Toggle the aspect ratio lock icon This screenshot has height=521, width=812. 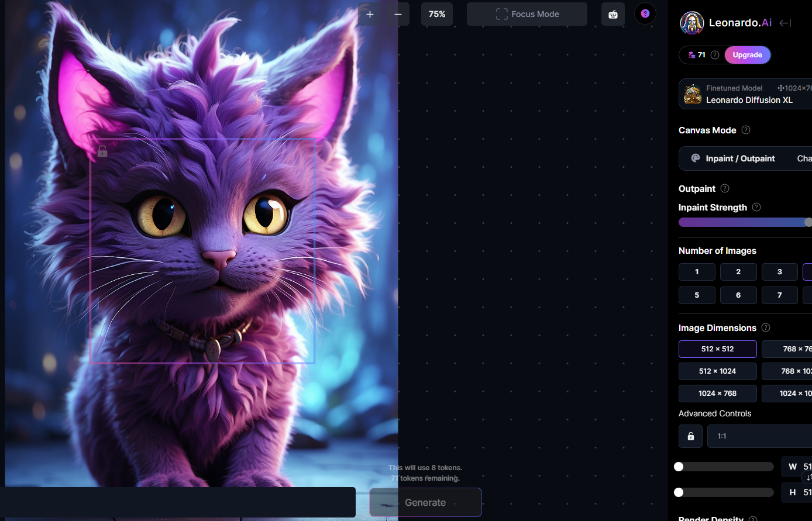click(691, 436)
